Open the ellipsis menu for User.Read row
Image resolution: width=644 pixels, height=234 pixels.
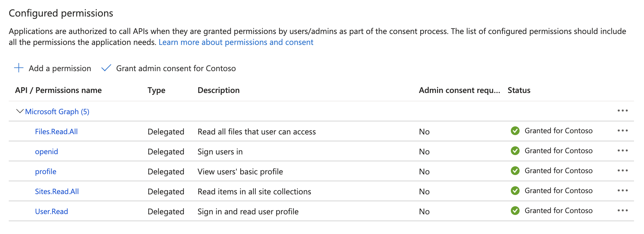point(622,211)
